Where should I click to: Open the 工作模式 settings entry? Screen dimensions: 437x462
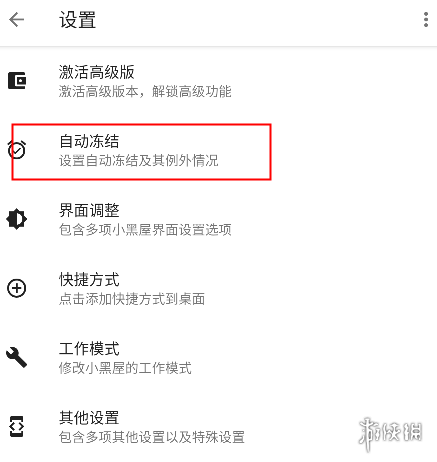pyautogui.click(x=218, y=358)
